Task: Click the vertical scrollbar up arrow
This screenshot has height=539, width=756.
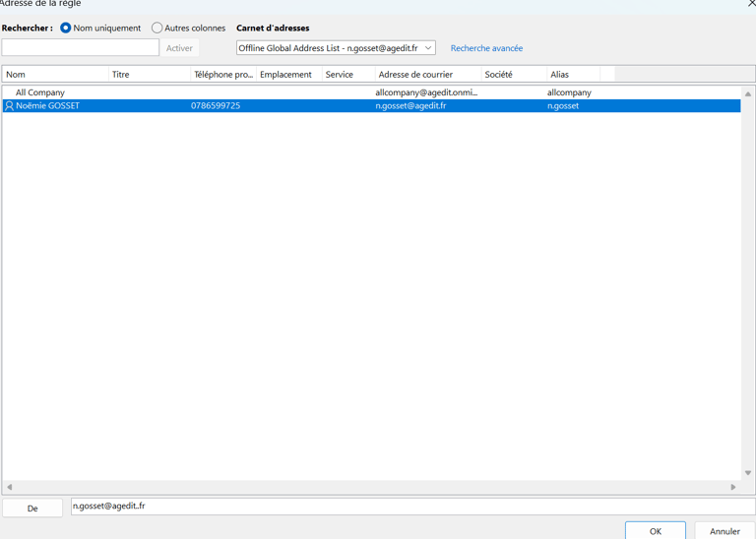Action: (x=748, y=93)
